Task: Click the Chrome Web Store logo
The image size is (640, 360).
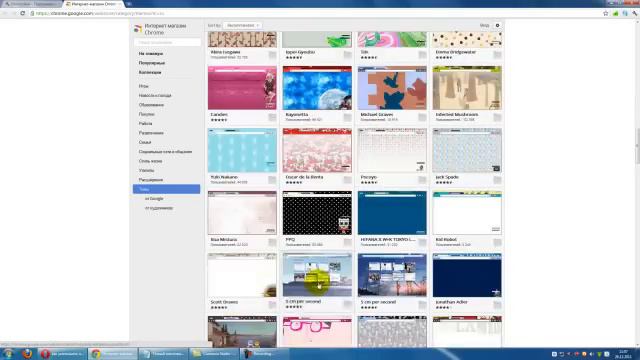Action: click(x=138, y=29)
